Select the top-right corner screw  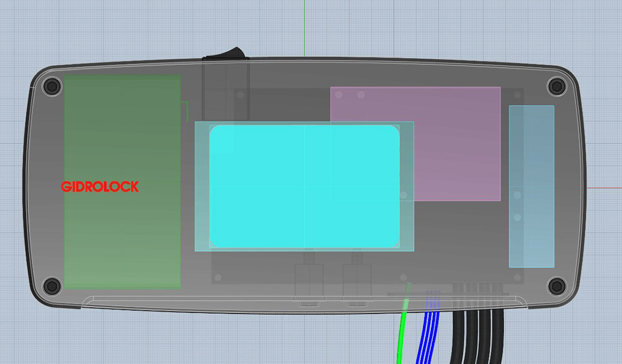tap(556, 85)
